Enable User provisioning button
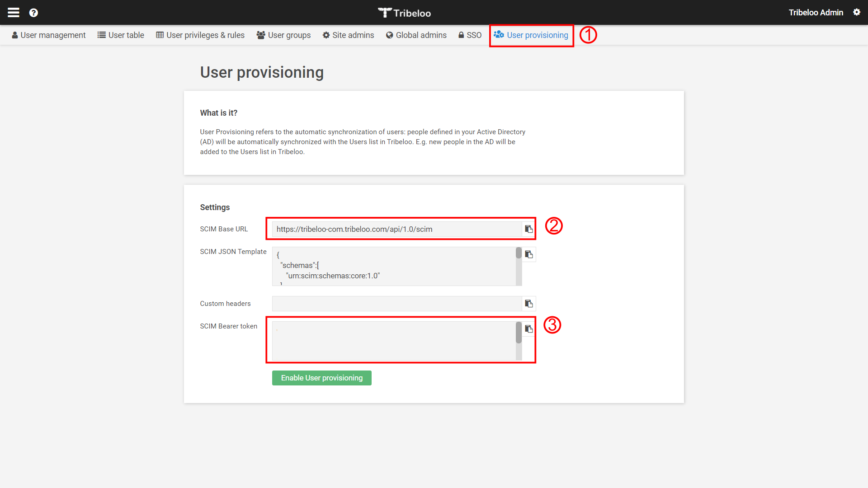This screenshot has height=488, width=868. [x=321, y=377]
